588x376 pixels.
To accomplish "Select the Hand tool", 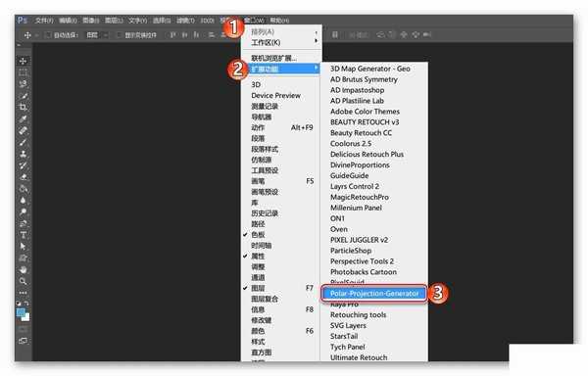I will pyautogui.click(x=23, y=269).
